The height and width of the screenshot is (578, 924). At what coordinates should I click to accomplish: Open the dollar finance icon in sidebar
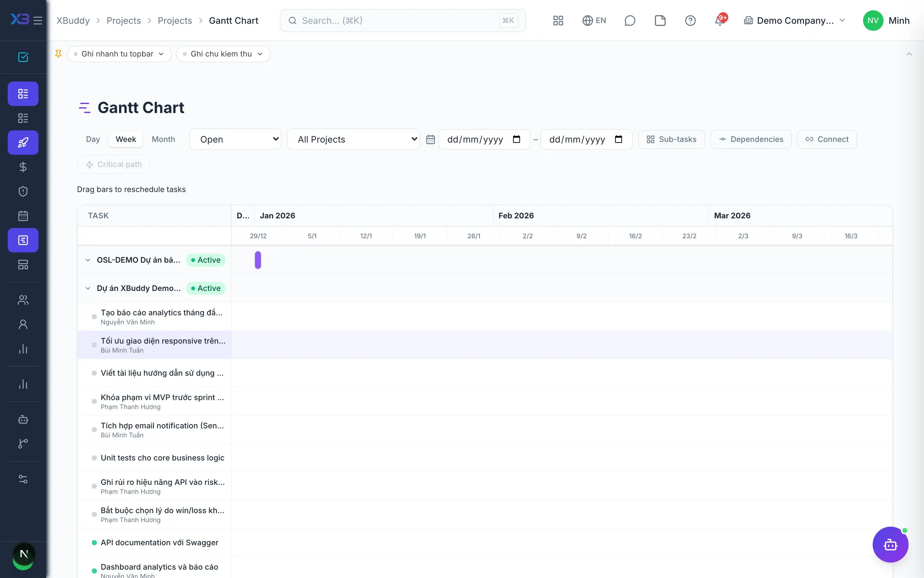click(x=23, y=167)
